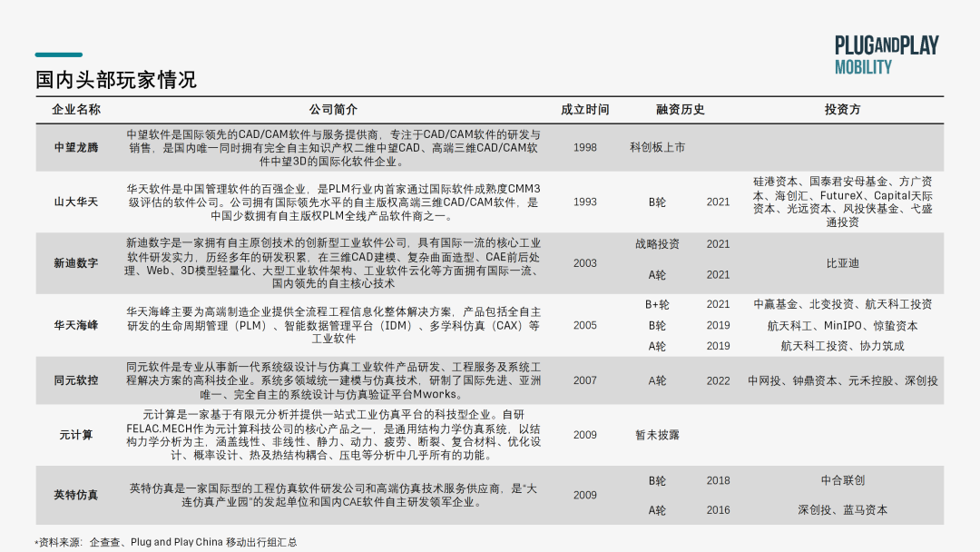Select the slide title 国内头部玩家情况
Screen dimensions: 980x552
tap(115, 80)
